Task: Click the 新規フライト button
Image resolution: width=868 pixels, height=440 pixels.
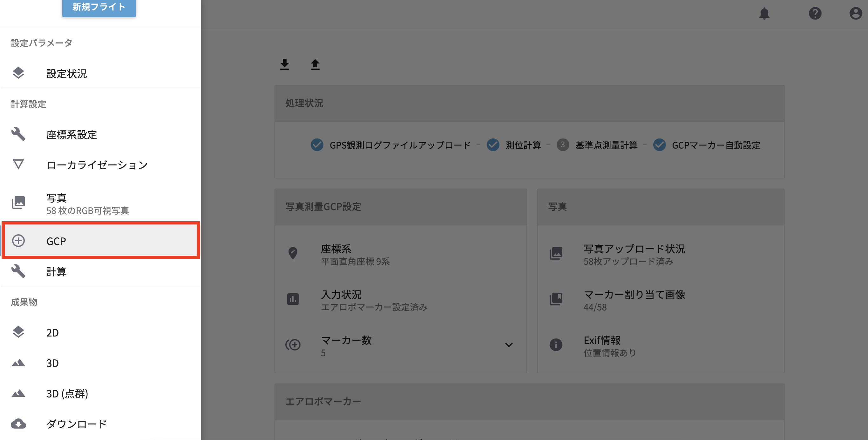Action: (99, 7)
